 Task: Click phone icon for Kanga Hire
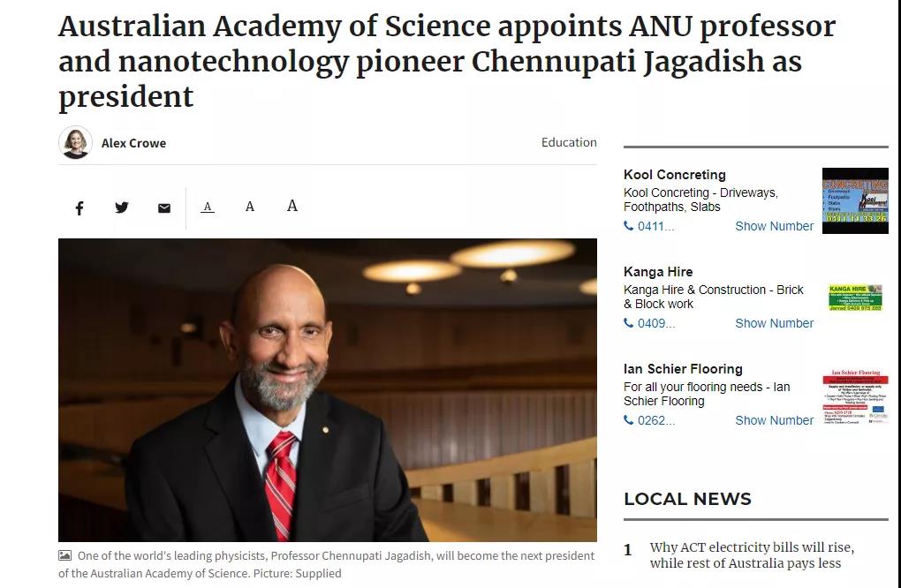629,323
